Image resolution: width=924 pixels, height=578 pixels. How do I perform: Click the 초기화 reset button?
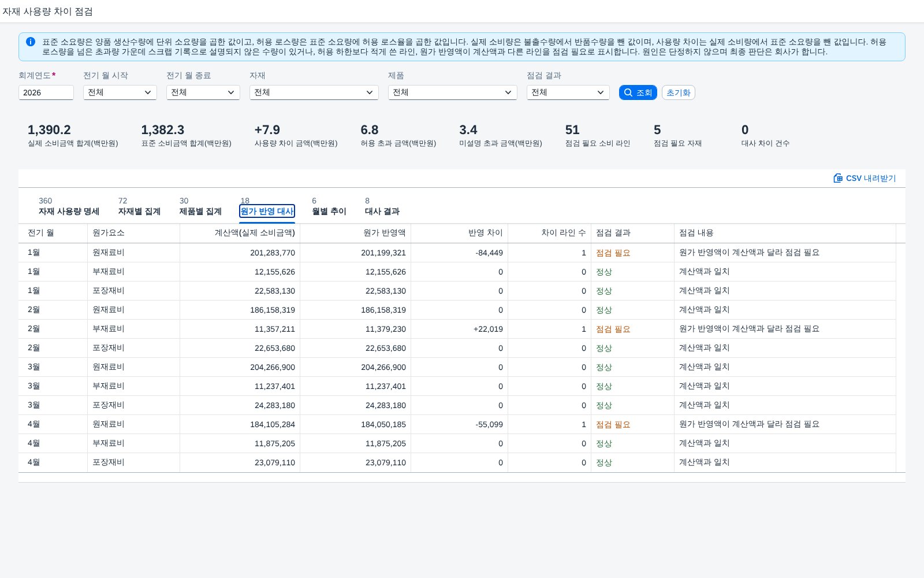[x=679, y=92]
